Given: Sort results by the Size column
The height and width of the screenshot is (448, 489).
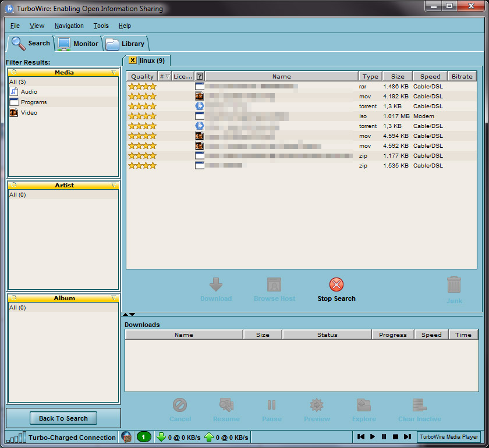Looking at the screenshot, I should coord(398,76).
